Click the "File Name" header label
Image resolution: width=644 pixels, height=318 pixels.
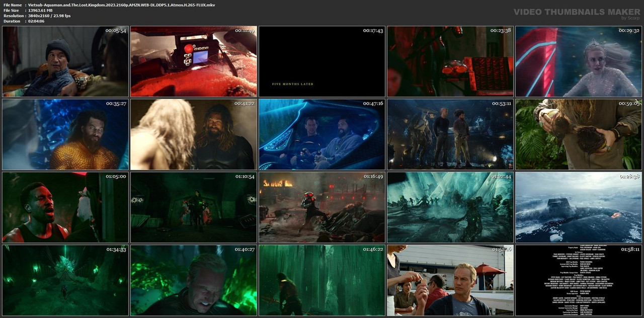13,5
